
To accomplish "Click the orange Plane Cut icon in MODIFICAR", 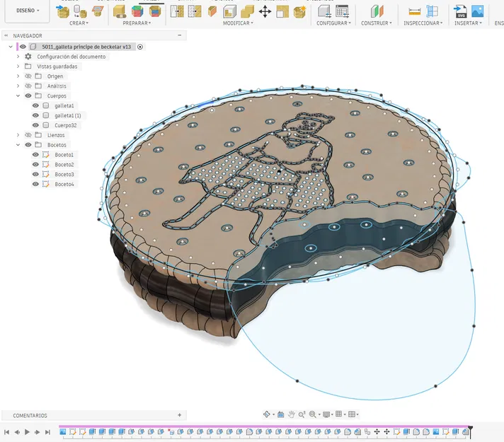I will (x=212, y=11).
